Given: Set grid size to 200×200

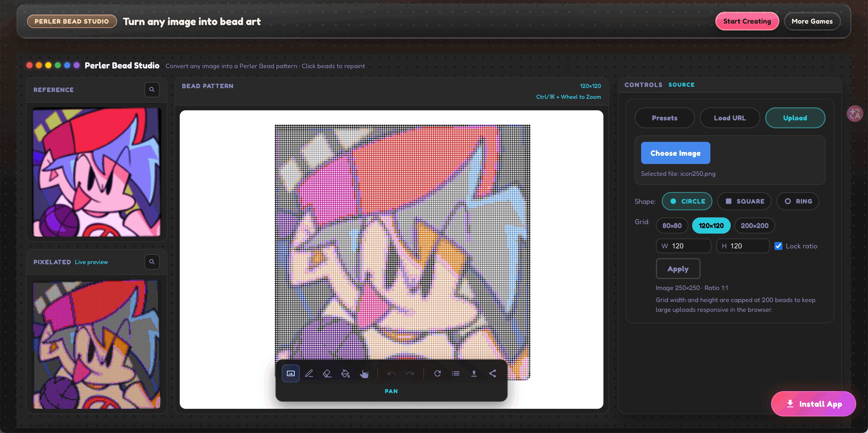Looking at the screenshot, I should tap(755, 226).
